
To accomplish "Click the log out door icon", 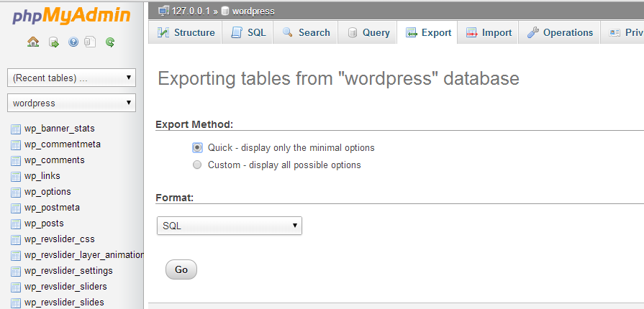I will click(54, 42).
